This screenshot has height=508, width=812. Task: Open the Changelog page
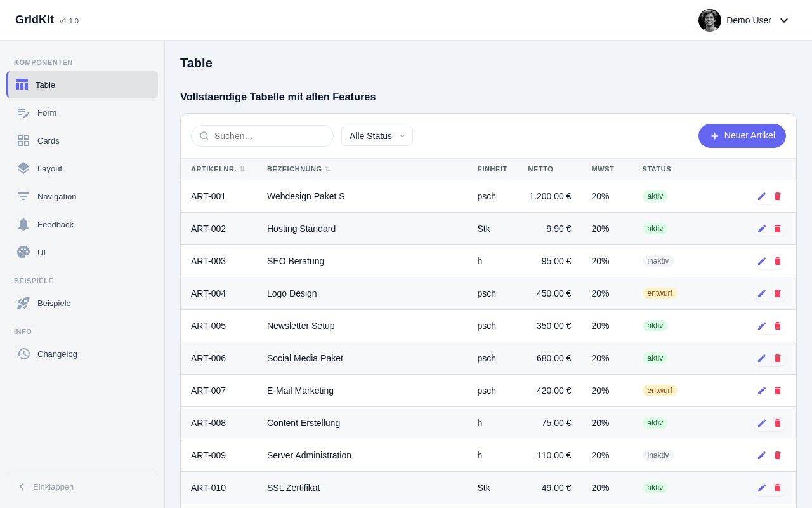57,354
